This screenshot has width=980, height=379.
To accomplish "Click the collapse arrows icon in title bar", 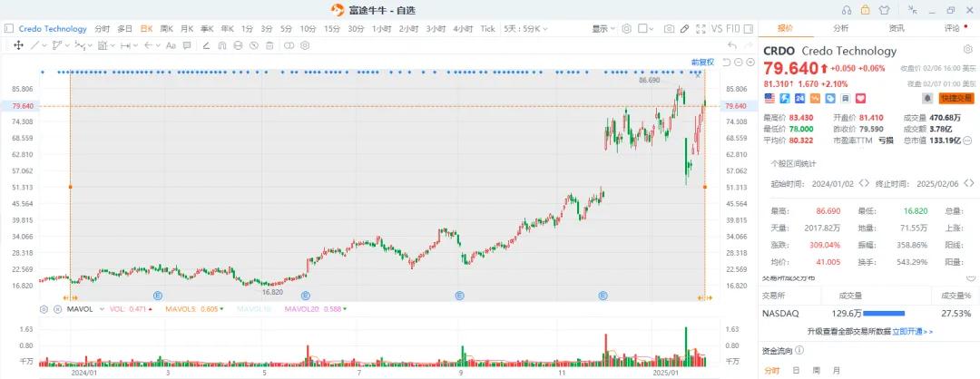I will 914,9.
